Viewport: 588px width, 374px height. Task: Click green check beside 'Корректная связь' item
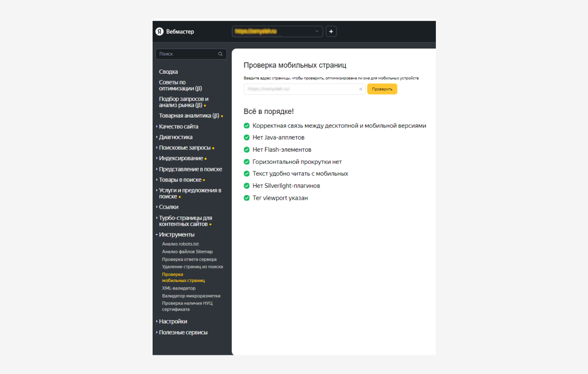(247, 126)
